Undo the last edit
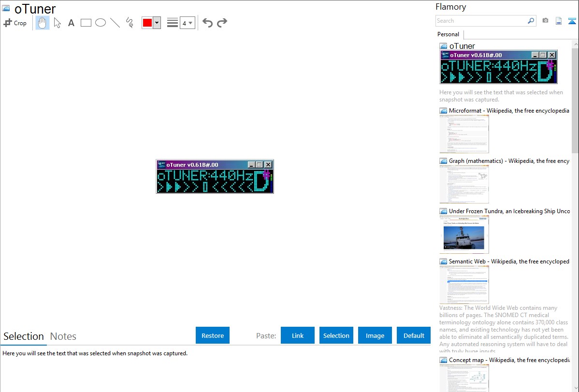Screen dimensions: 579x392 [207, 23]
